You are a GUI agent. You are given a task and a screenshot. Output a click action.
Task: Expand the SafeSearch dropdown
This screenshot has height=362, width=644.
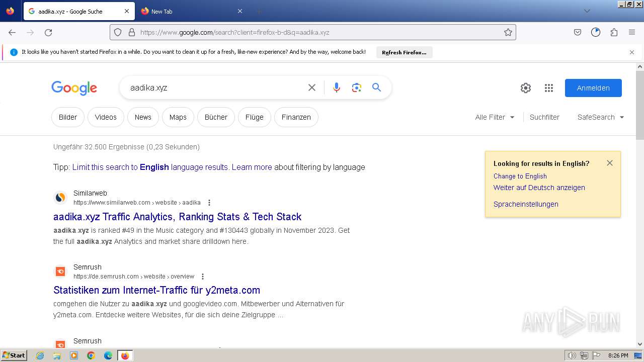point(601,117)
